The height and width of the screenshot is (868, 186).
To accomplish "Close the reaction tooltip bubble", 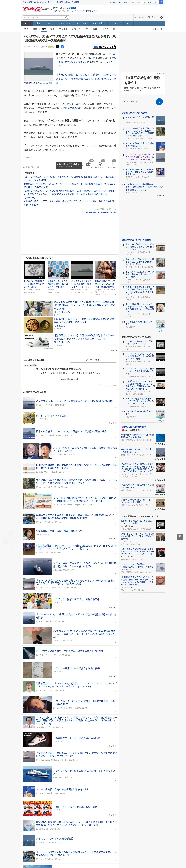I will coord(81,164).
